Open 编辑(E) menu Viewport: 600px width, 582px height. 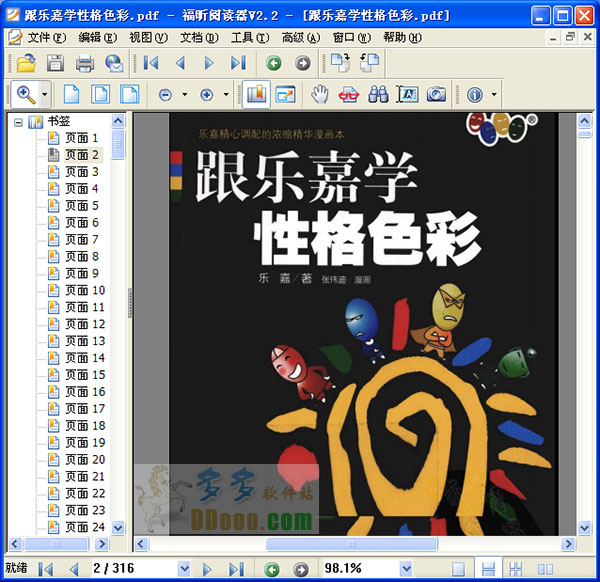[98, 37]
